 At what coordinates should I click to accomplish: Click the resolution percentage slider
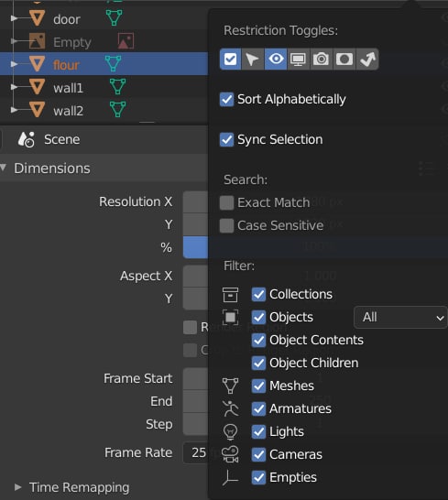tap(195, 247)
